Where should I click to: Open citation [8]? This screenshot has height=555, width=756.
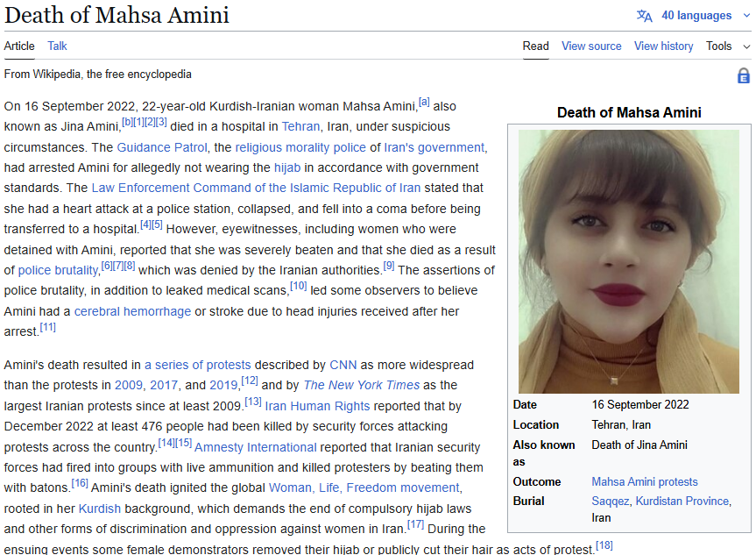130,266
